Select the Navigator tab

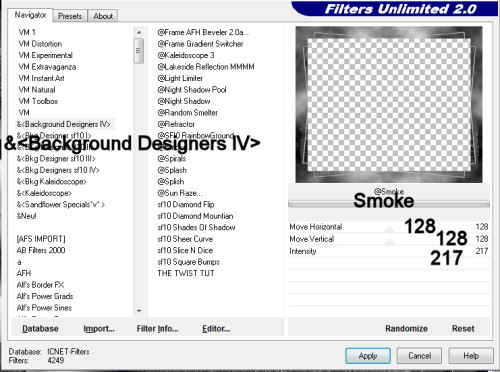pos(30,15)
